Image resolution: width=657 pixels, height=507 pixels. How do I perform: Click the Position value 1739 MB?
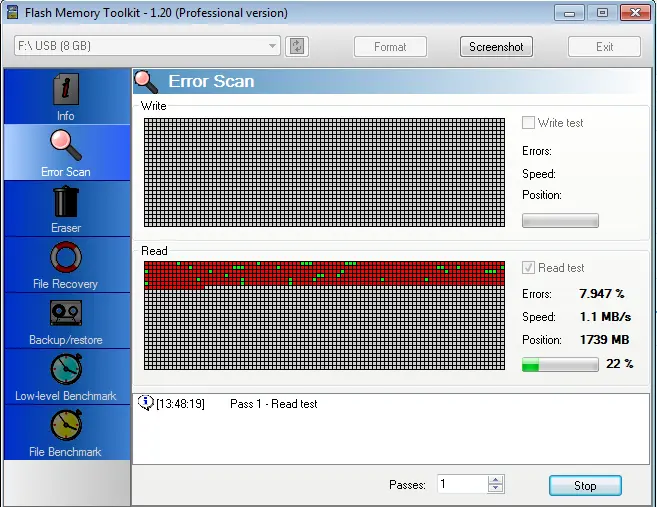point(605,340)
